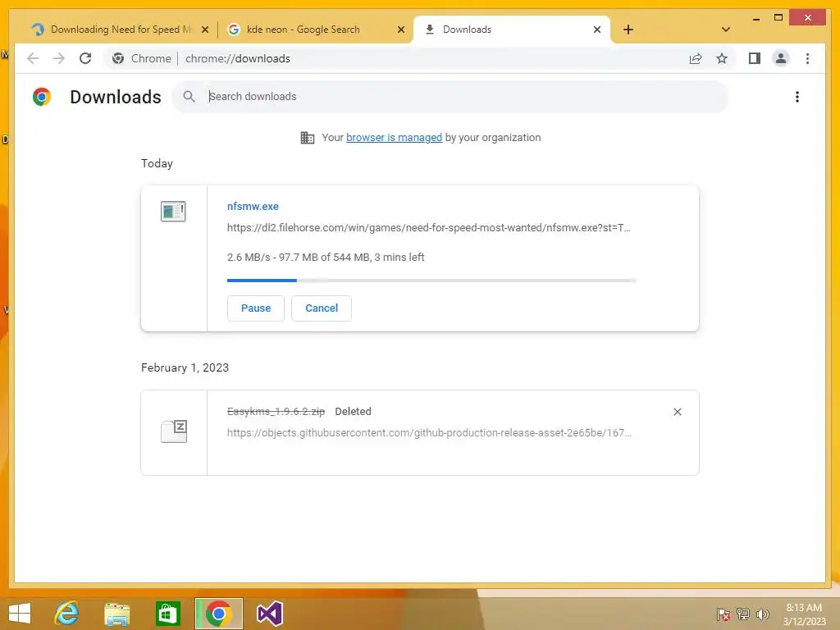Open Chrome's three-dot main menu
The width and height of the screenshot is (840, 630).
point(807,58)
